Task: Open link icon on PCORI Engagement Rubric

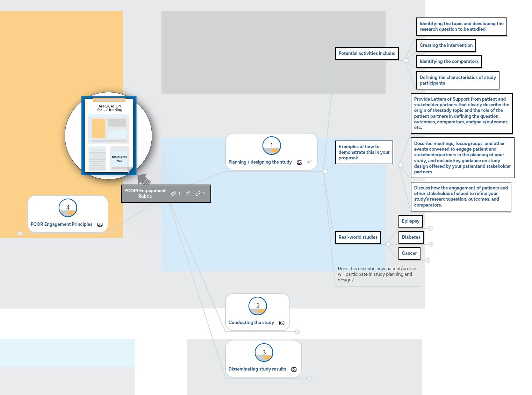Action: (198, 194)
